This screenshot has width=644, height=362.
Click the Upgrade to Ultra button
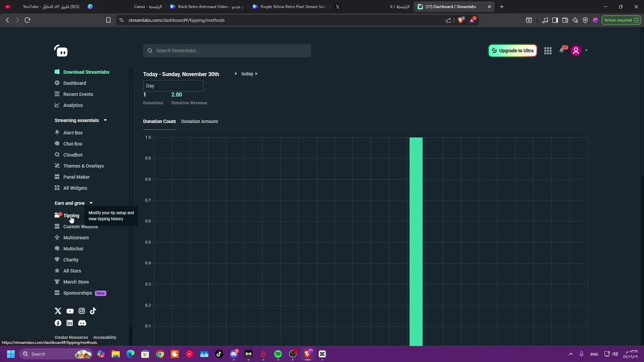click(512, 51)
